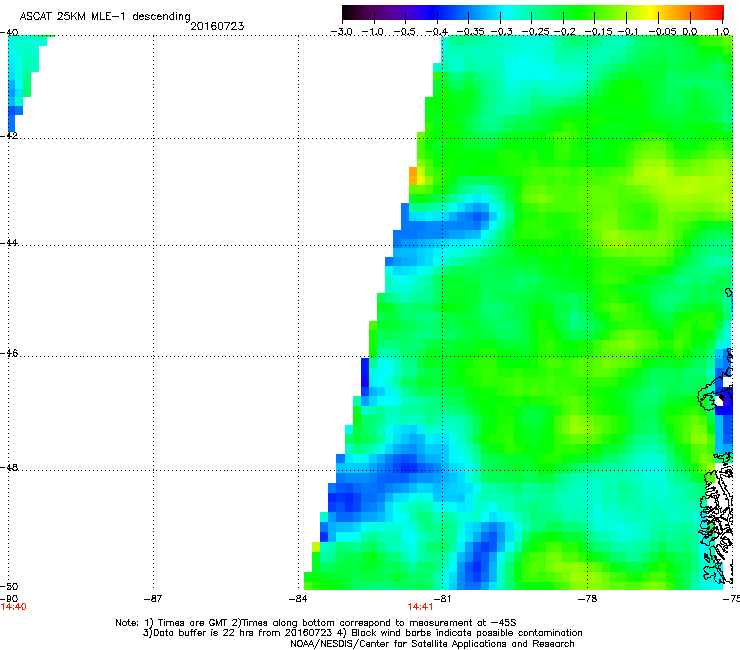
Task: Click the -48 latitude axis label
Action: point(9,467)
